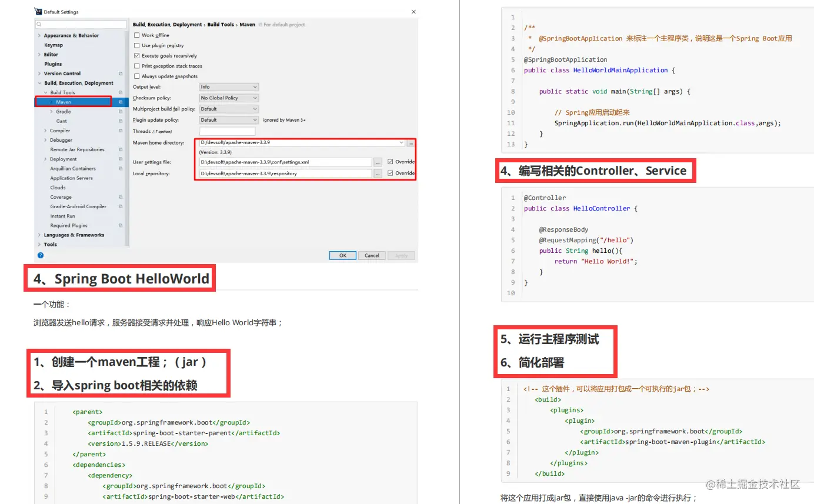Browse for the Local repository folder
This screenshot has height=504, width=814.
[x=378, y=173]
